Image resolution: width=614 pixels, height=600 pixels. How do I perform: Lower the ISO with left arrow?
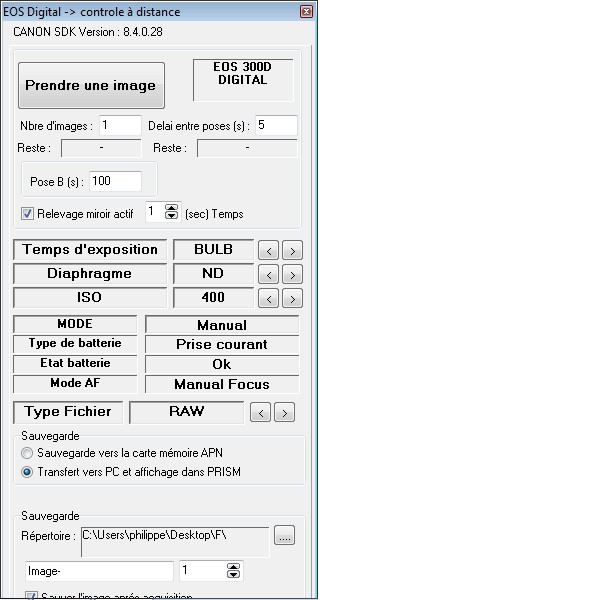[x=268, y=298]
